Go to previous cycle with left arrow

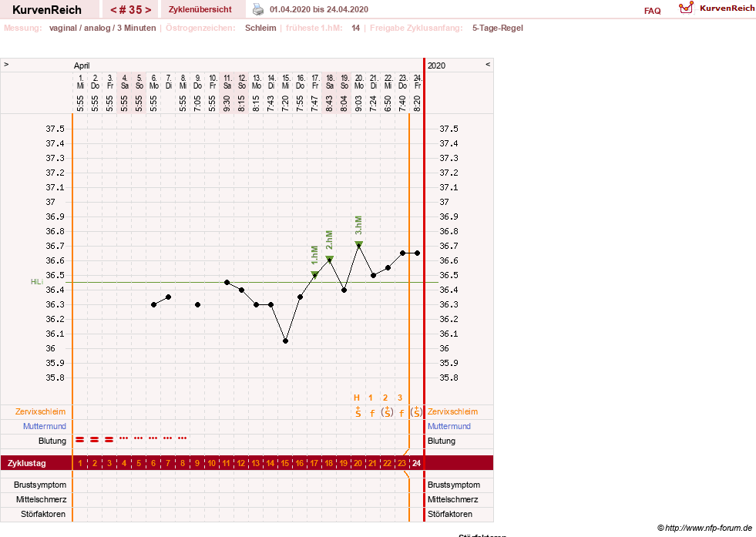(113, 10)
